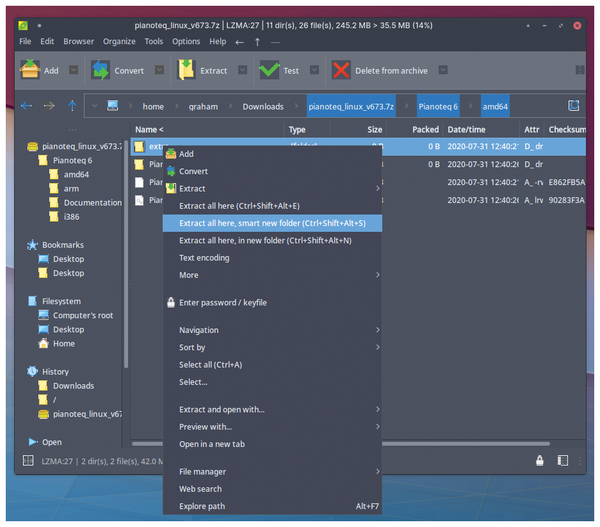Choose Explore path entry

point(272,506)
